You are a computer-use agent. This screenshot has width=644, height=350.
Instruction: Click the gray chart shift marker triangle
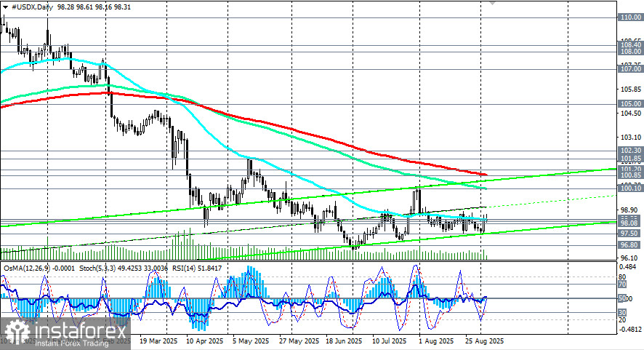(x=491, y=2)
